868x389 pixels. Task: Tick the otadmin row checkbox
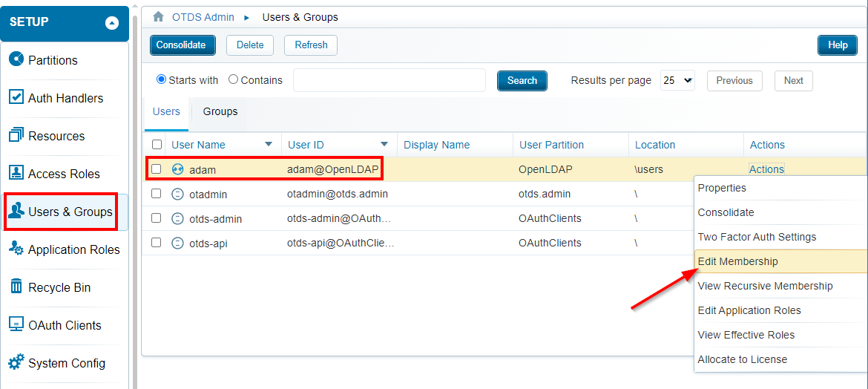(x=157, y=194)
